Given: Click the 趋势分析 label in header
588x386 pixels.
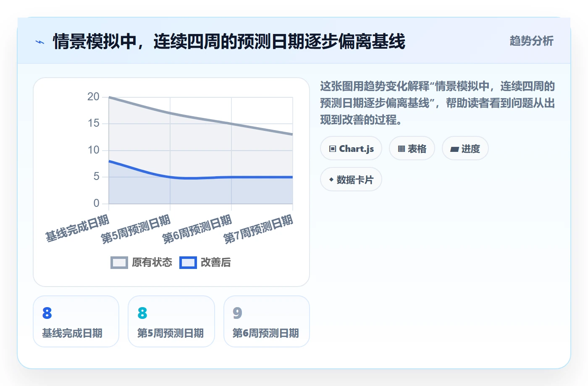Looking at the screenshot, I should [531, 41].
